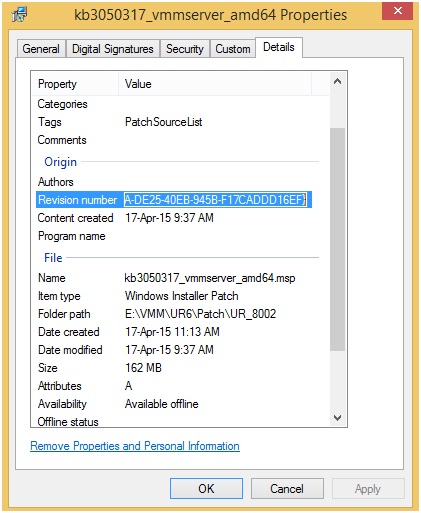Click the PatchSourceList tag value
The width and height of the screenshot is (421, 513).
point(163,122)
